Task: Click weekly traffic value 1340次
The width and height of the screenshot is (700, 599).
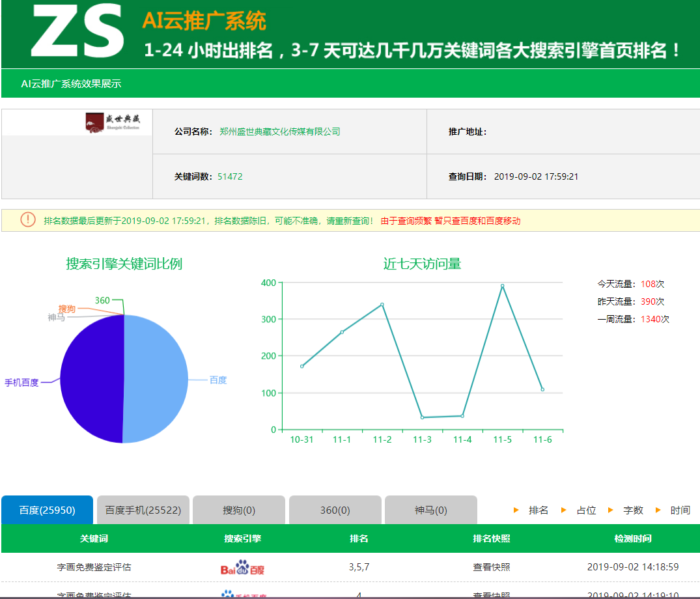Action: click(x=655, y=319)
